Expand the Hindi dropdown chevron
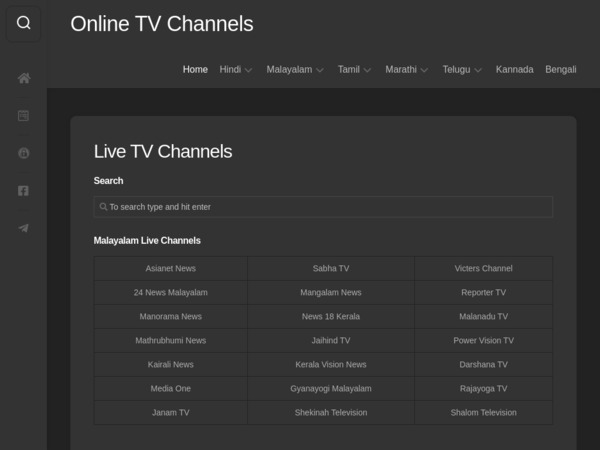Screen dimensions: 600x450 point(249,70)
